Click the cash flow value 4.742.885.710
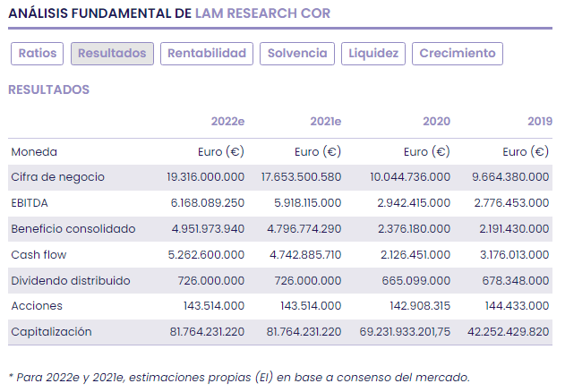 (305, 255)
